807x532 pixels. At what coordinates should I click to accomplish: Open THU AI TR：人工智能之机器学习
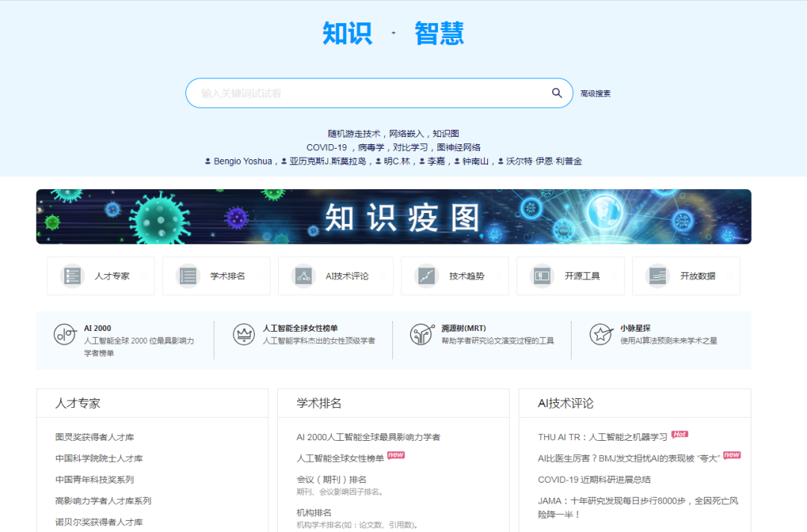click(603, 437)
